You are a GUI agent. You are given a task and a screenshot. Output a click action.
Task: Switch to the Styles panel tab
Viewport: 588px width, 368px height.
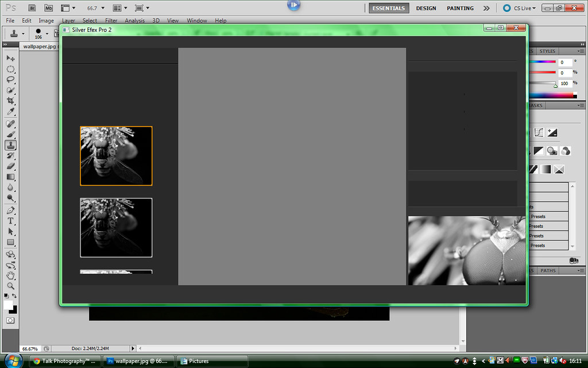point(547,51)
